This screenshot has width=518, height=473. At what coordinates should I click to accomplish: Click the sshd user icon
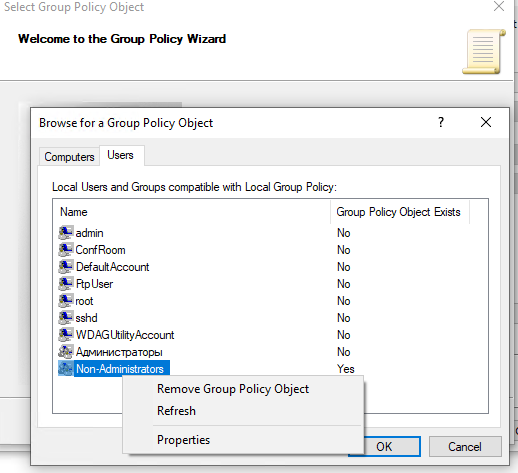pyautogui.click(x=66, y=318)
